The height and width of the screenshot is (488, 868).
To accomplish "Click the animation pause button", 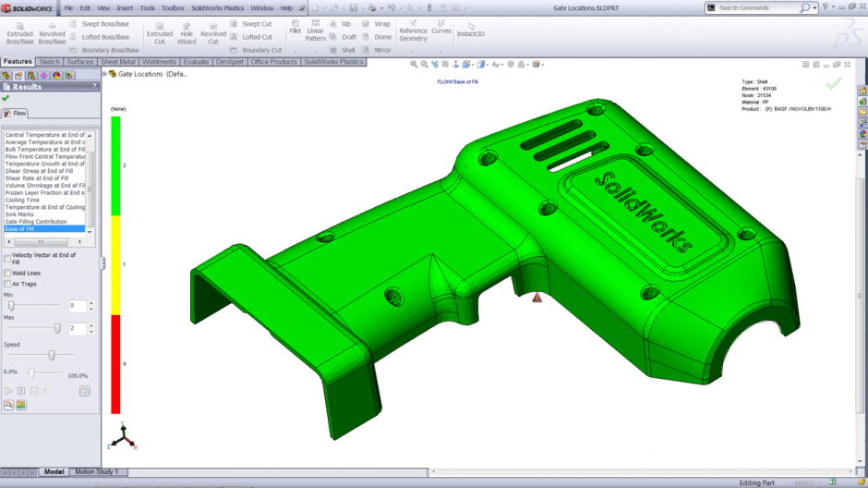I will [21, 391].
